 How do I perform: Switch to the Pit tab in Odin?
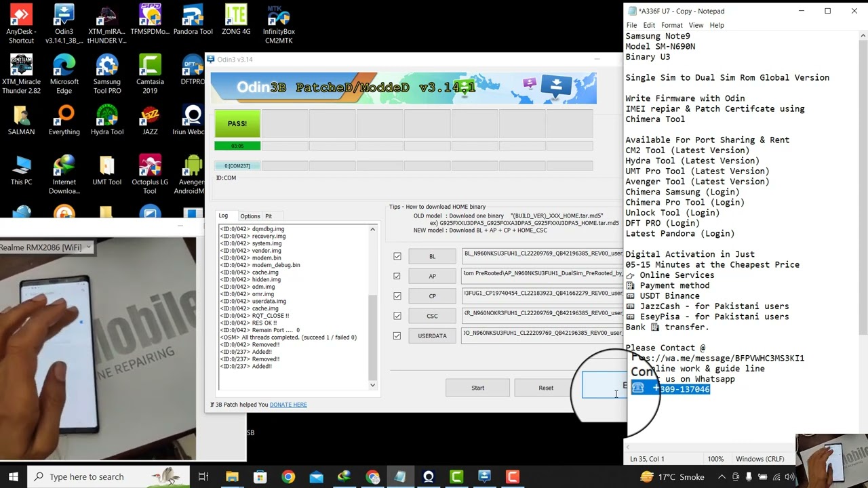click(269, 216)
